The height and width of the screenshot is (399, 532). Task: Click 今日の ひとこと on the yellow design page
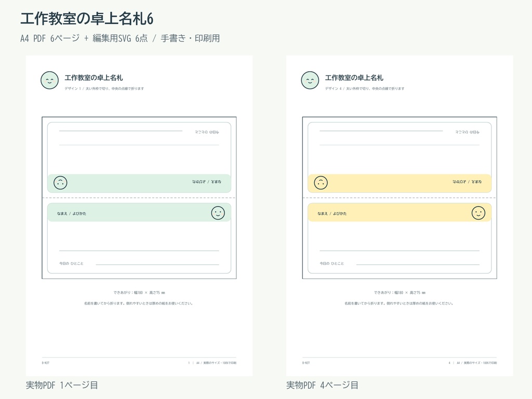[x=332, y=263]
